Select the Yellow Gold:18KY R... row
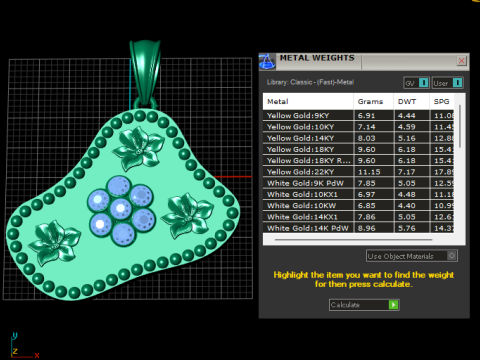This screenshot has height=360, width=480. pos(358,161)
